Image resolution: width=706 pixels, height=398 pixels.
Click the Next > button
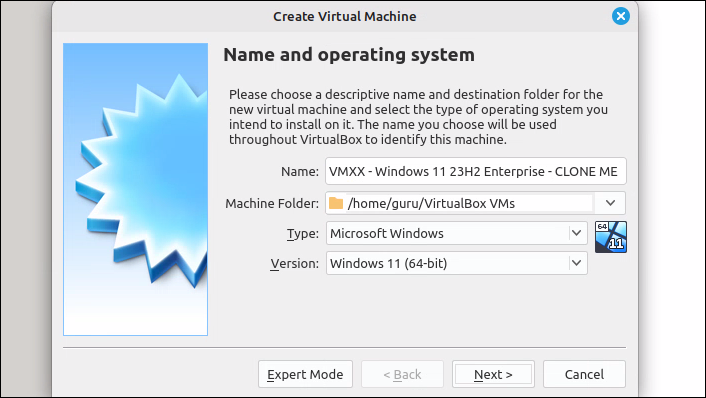(493, 374)
